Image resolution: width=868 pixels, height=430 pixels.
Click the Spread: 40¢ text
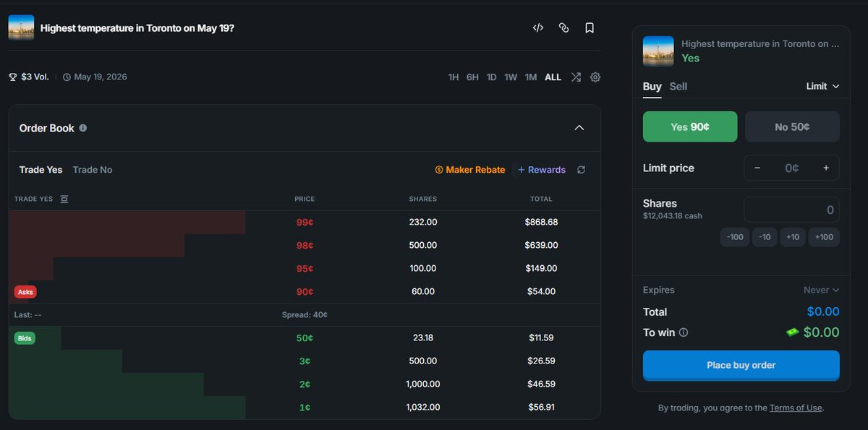[305, 315]
